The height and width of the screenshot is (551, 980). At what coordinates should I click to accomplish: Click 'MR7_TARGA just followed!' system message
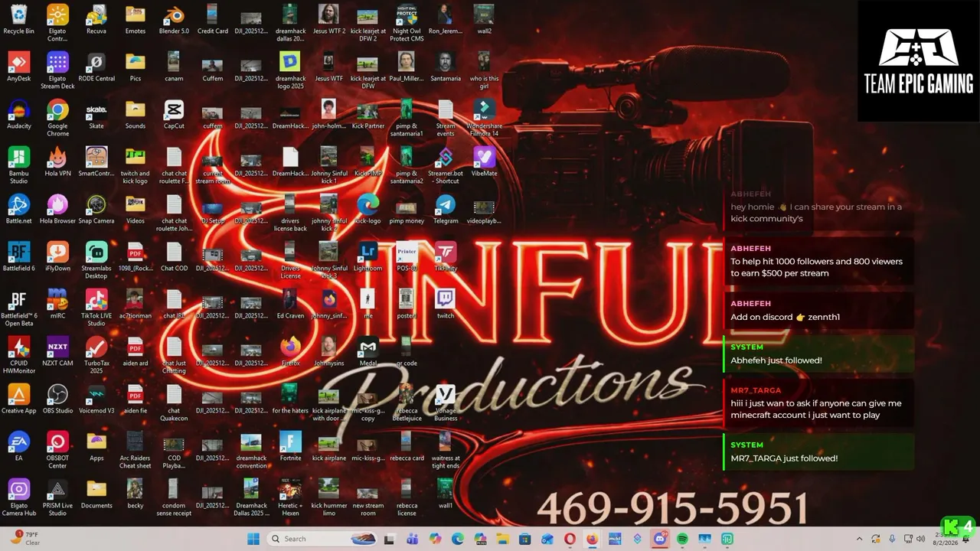[818, 452]
